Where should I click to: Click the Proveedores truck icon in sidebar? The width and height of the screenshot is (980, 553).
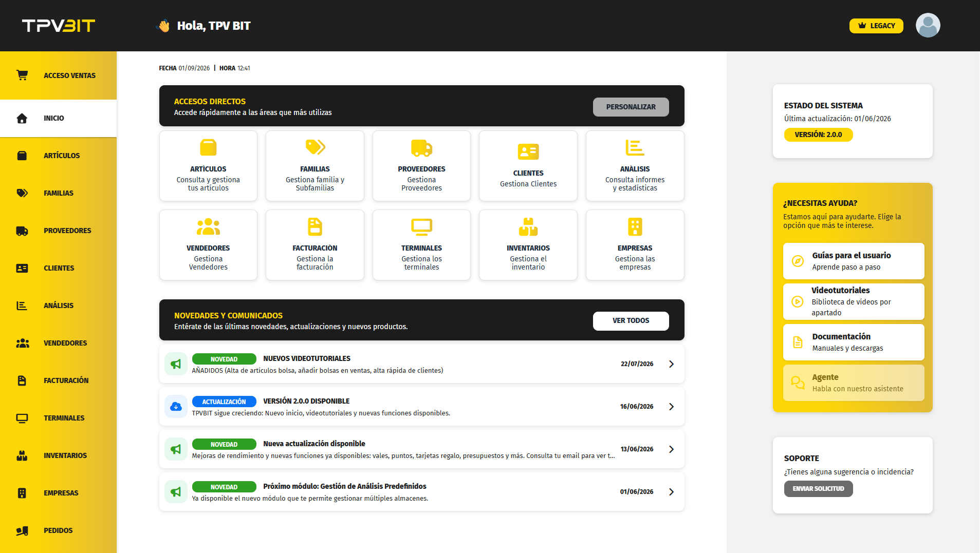[x=22, y=231]
